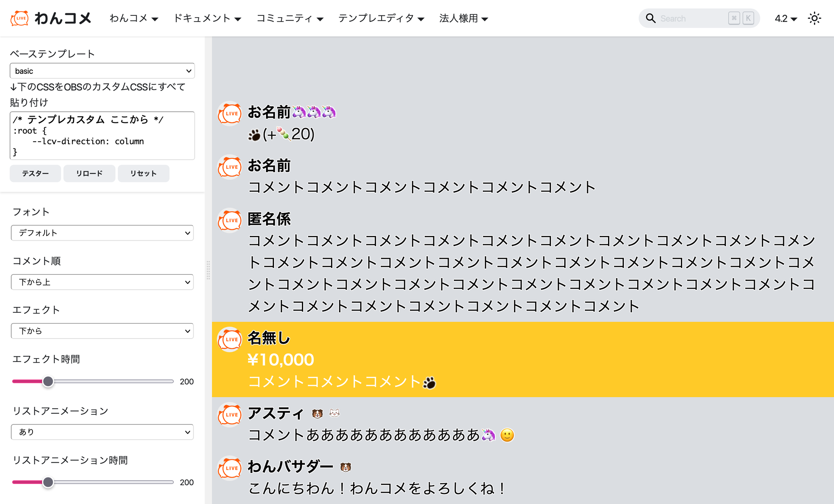Toggle light/dark mode sun icon
The image size is (834, 504).
[814, 18]
